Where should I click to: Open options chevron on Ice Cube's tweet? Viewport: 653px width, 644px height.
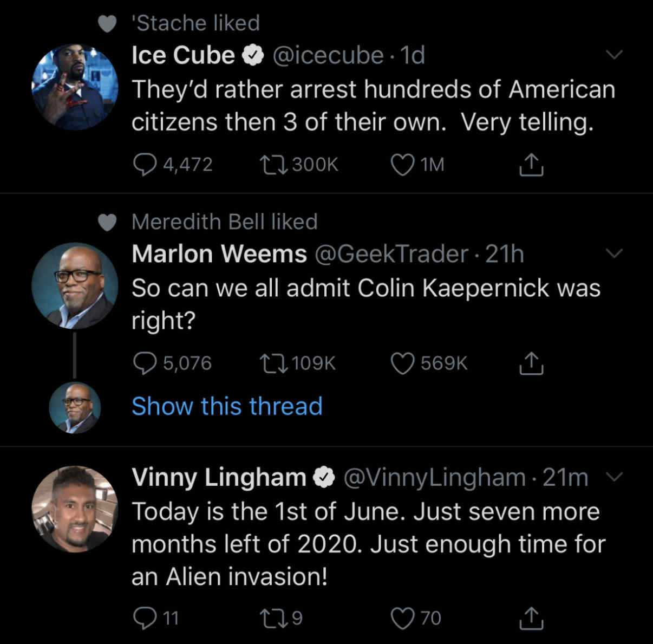(x=615, y=55)
